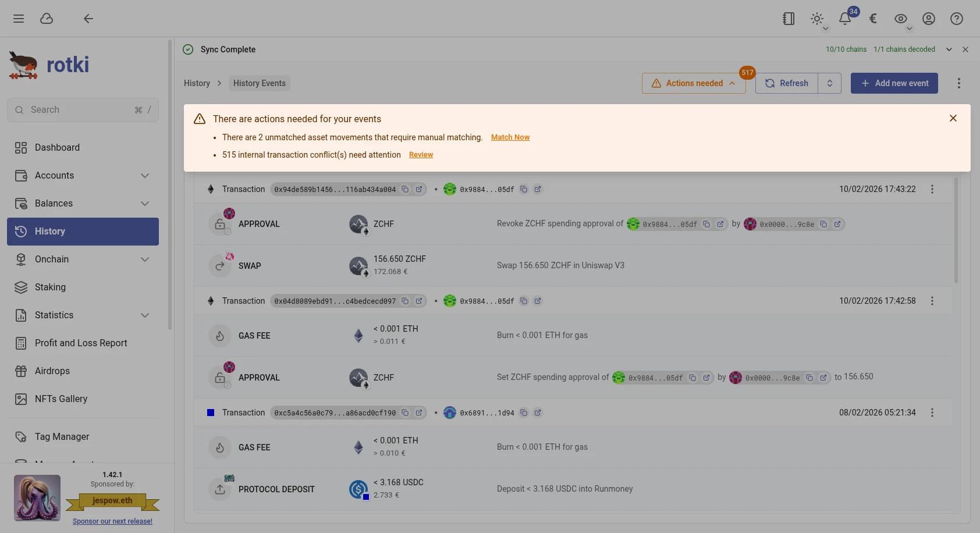The height and width of the screenshot is (533, 980).
Task: Open the address book icon in the top bar
Action: [x=788, y=18]
